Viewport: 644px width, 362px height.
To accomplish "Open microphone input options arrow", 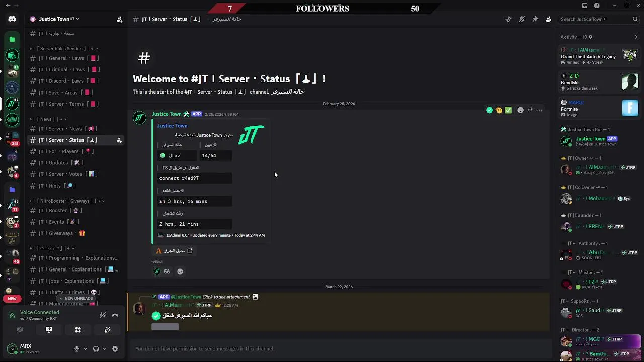I will click(x=85, y=349).
